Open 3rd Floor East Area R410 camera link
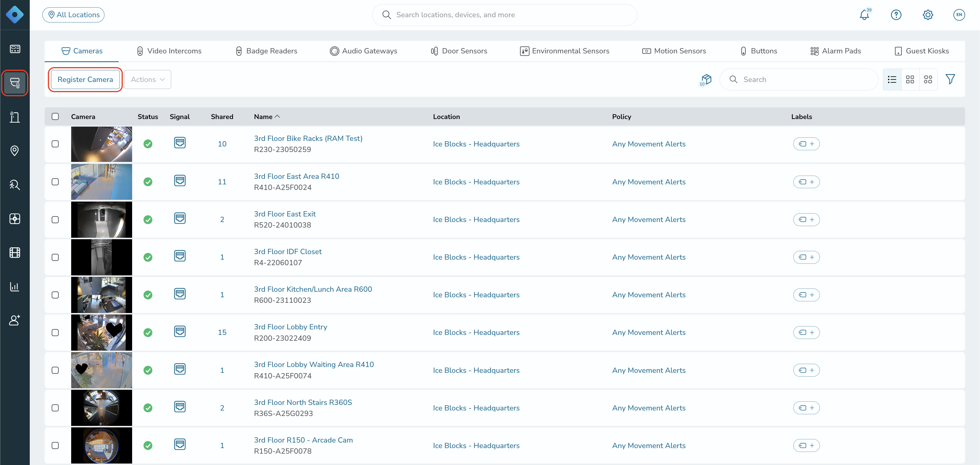Image resolution: width=980 pixels, height=465 pixels. coord(296,176)
